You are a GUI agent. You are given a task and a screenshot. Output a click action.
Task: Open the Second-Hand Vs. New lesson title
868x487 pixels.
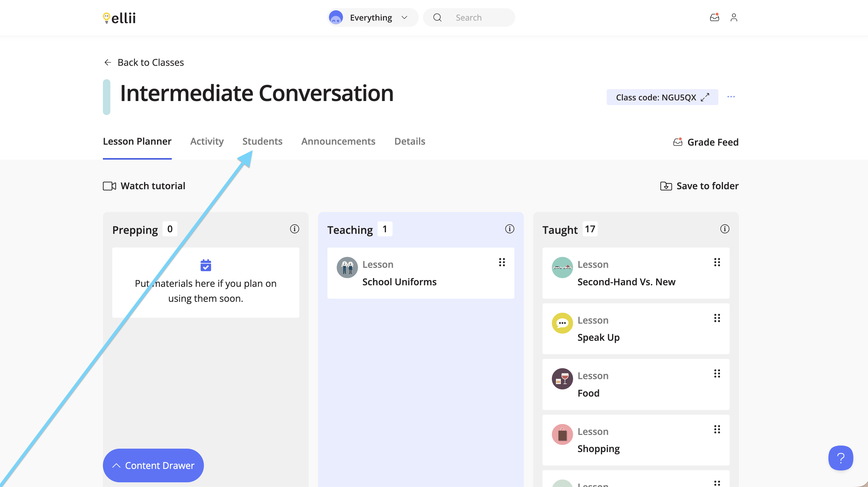pyautogui.click(x=626, y=282)
